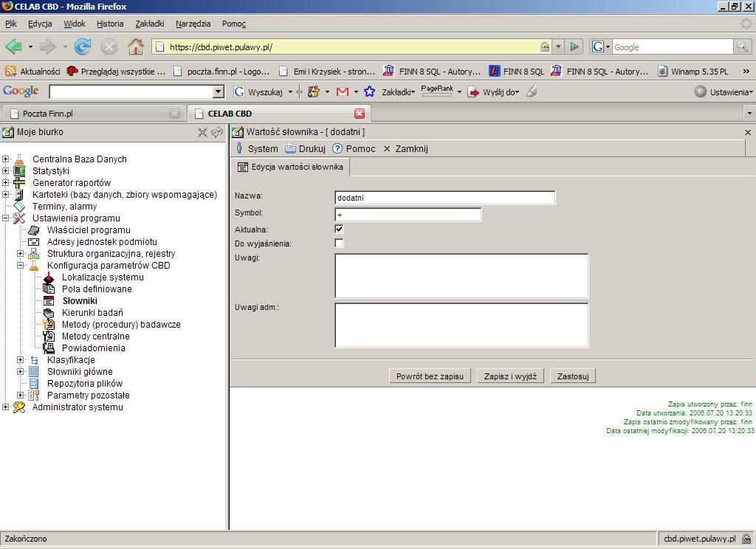756x549 pixels.
Task: Expand Administrator systemu node
Action: (x=6, y=407)
